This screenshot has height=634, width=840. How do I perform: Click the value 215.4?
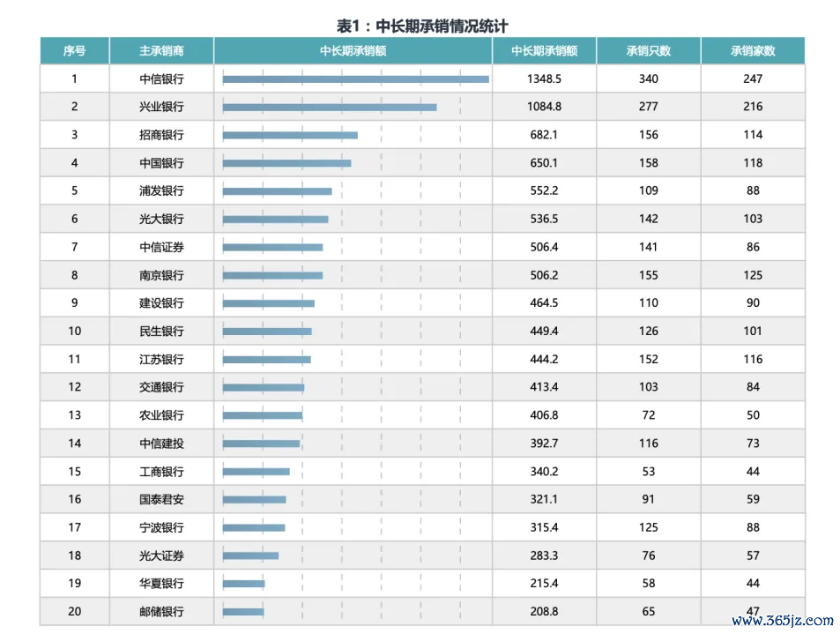(x=545, y=583)
